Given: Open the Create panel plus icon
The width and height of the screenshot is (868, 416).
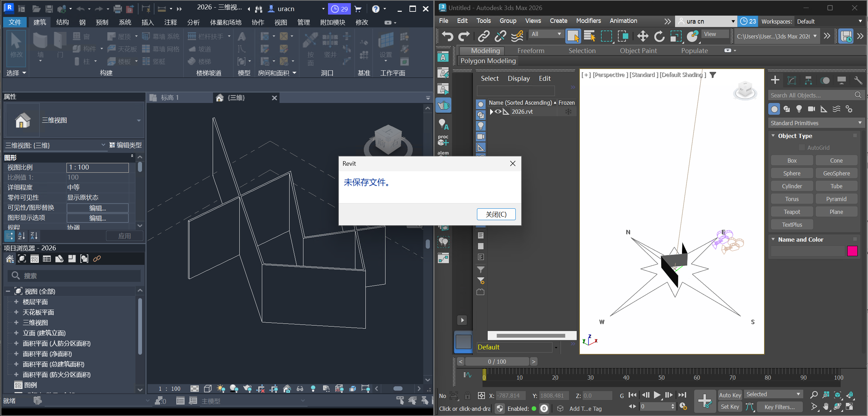Looking at the screenshot, I should [775, 80].
